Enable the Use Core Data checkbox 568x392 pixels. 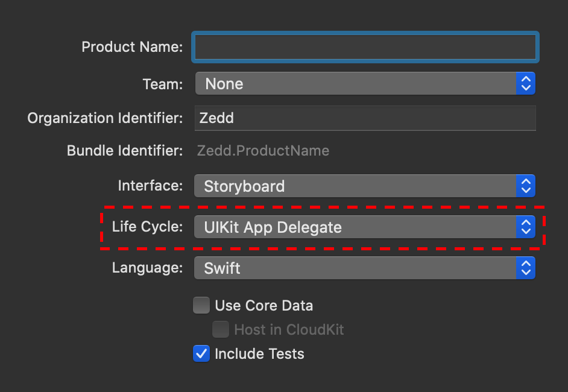[x=201, y=306]
